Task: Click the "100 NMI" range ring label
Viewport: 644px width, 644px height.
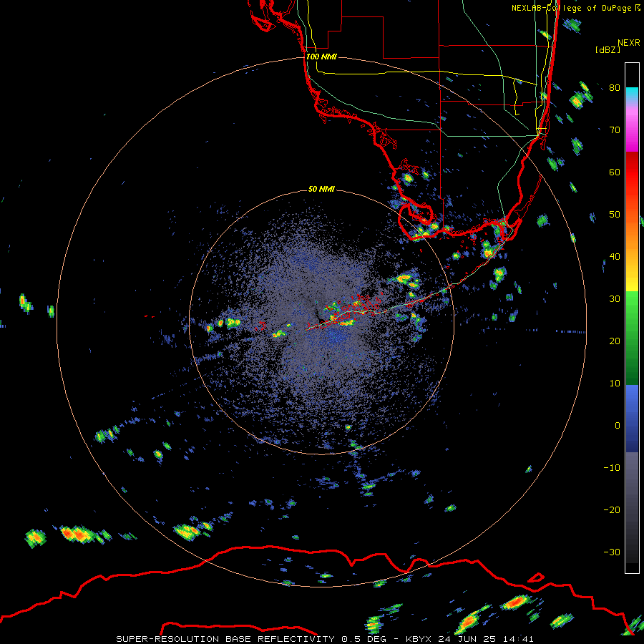Action: pyautogui.click(x=321, y=57)
